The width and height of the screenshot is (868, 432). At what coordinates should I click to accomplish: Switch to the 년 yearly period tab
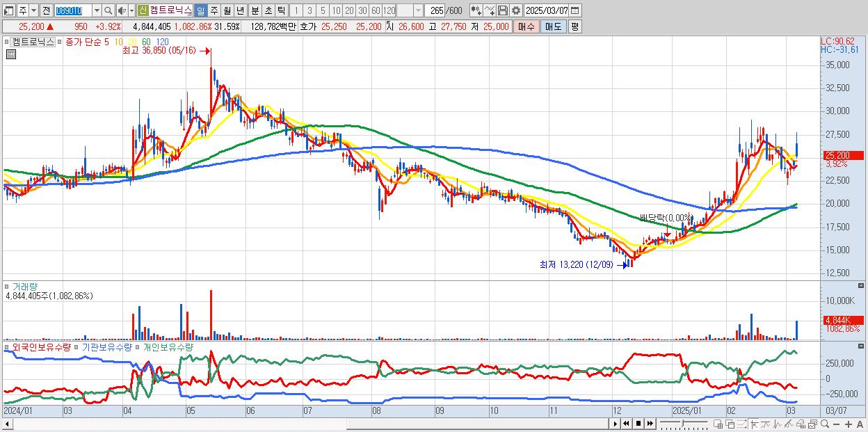point(241,10)
